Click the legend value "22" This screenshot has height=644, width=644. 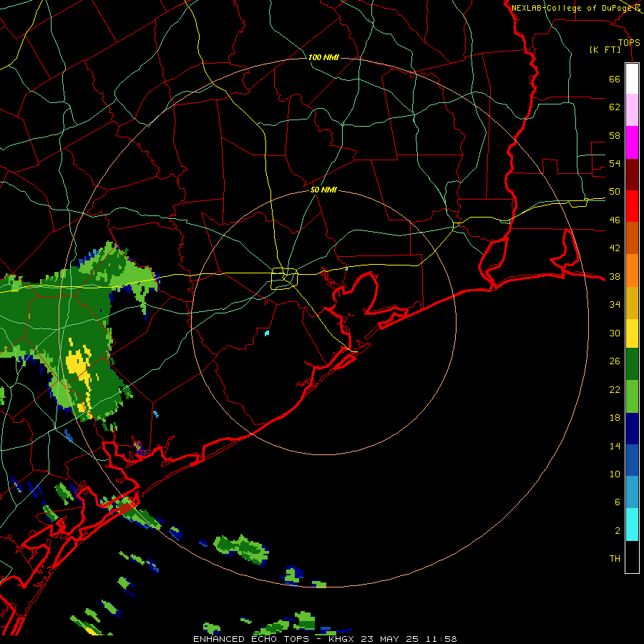(615, 389)
